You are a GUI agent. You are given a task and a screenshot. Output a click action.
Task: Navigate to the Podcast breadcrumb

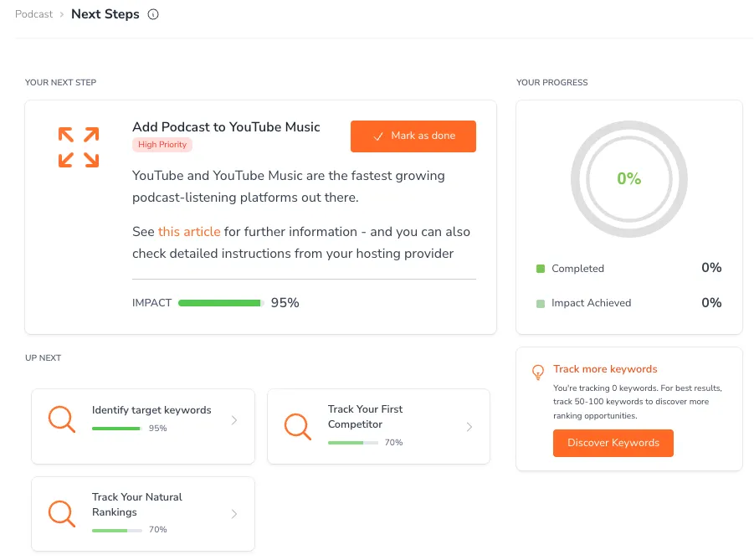click(33, 13)
